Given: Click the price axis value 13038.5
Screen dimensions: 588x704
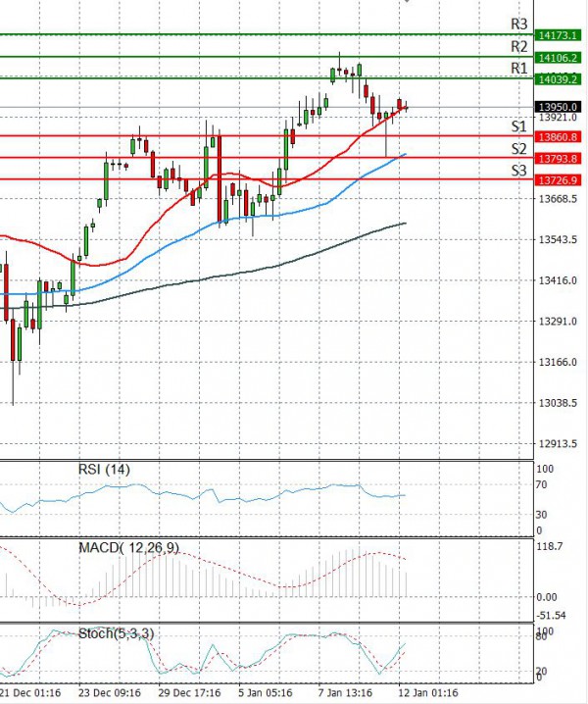Looking at the screenshot, I should click(x=558, y=403).
